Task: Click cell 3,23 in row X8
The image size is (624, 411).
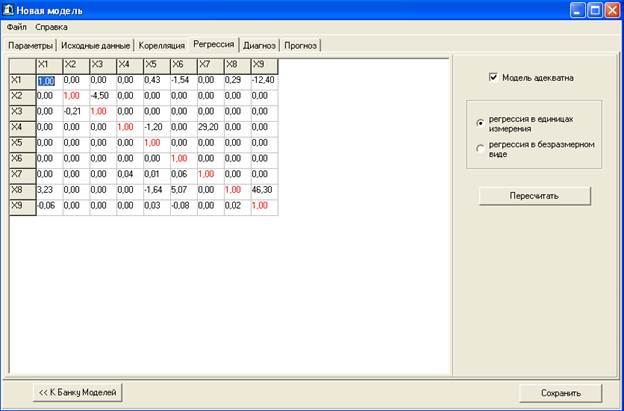Action: 49,192
